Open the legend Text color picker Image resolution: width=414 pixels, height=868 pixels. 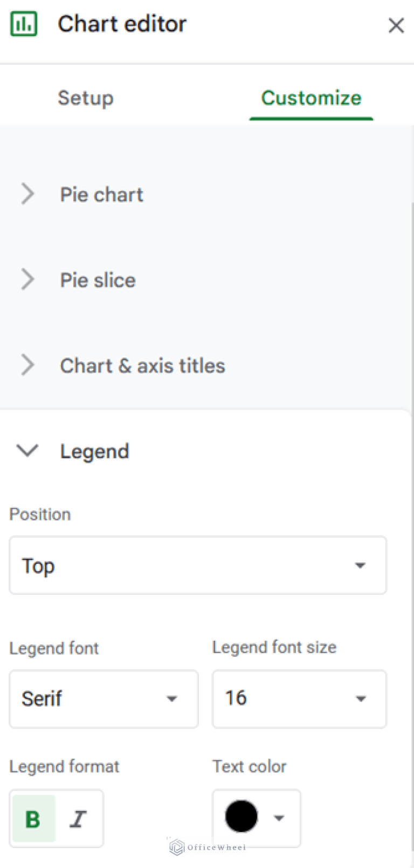241,817
